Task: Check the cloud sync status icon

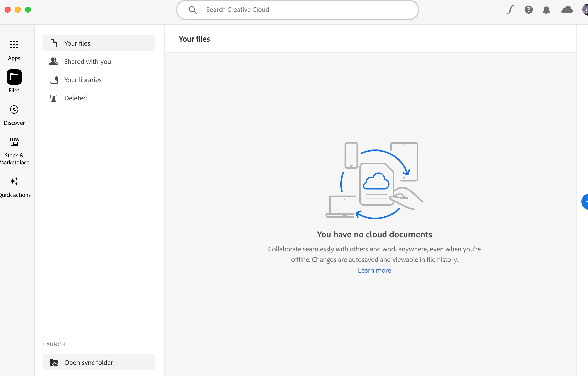Action: click(567, 10)
